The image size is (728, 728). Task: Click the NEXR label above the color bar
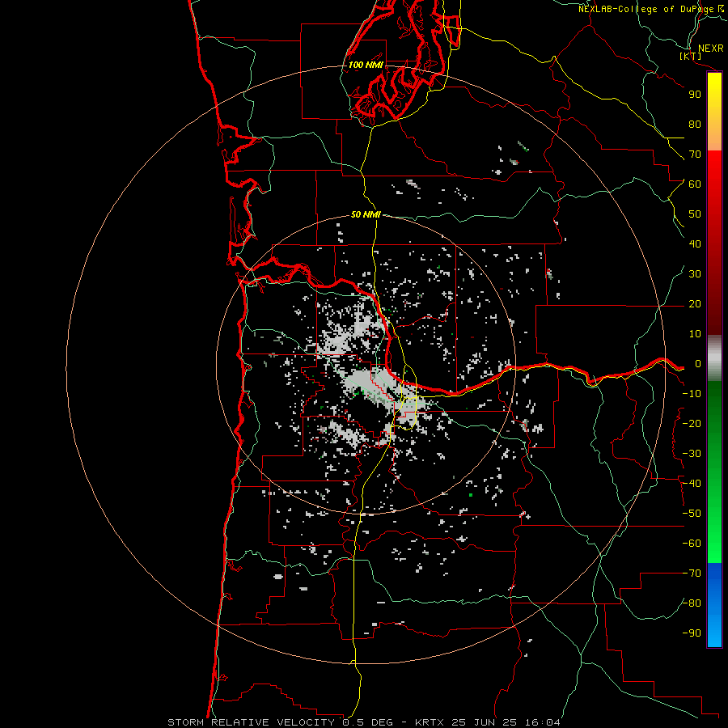(x=711, y=49)
